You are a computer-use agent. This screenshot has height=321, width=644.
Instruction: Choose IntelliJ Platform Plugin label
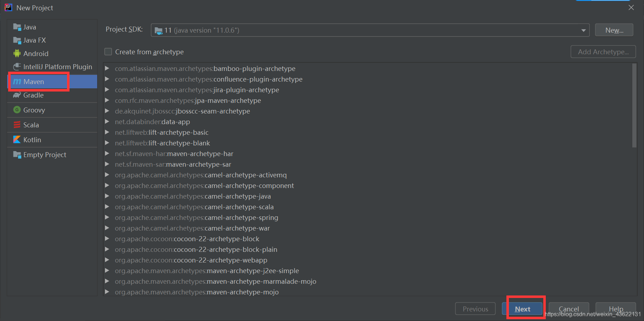click(58, 67)
